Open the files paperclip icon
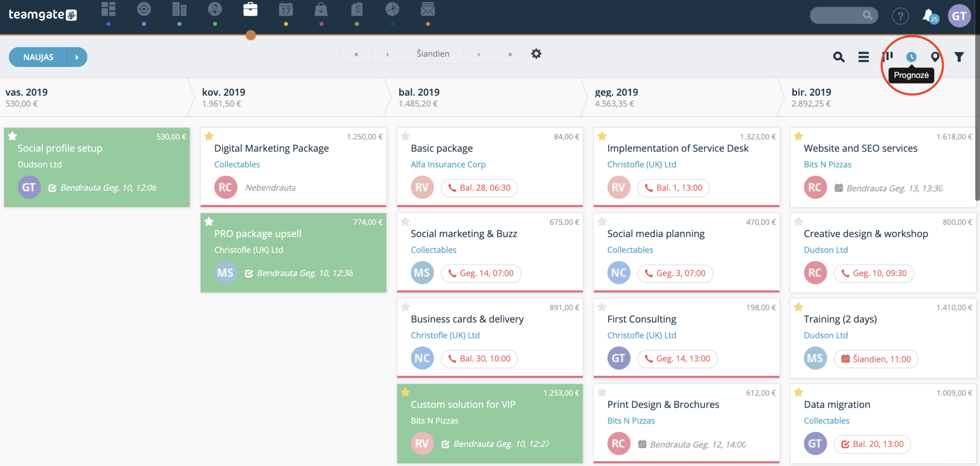The height and width of the screenshot is (466, 980). (357, 9)
